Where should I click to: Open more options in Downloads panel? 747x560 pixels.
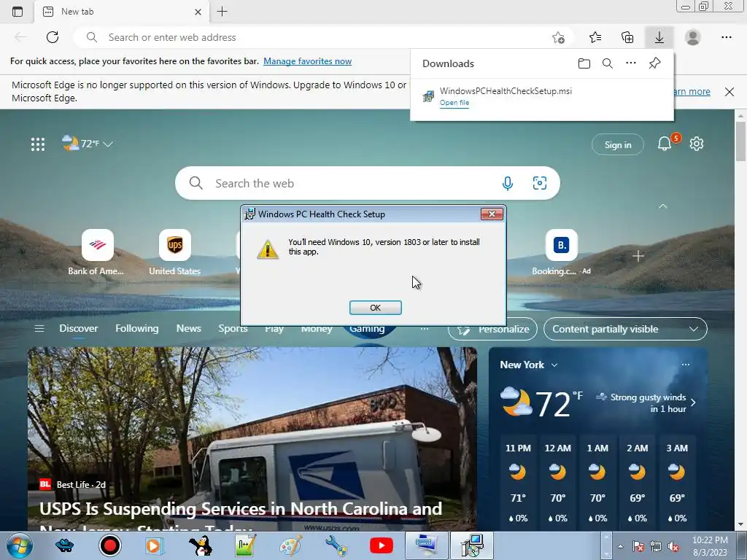(x=631, y=63)
